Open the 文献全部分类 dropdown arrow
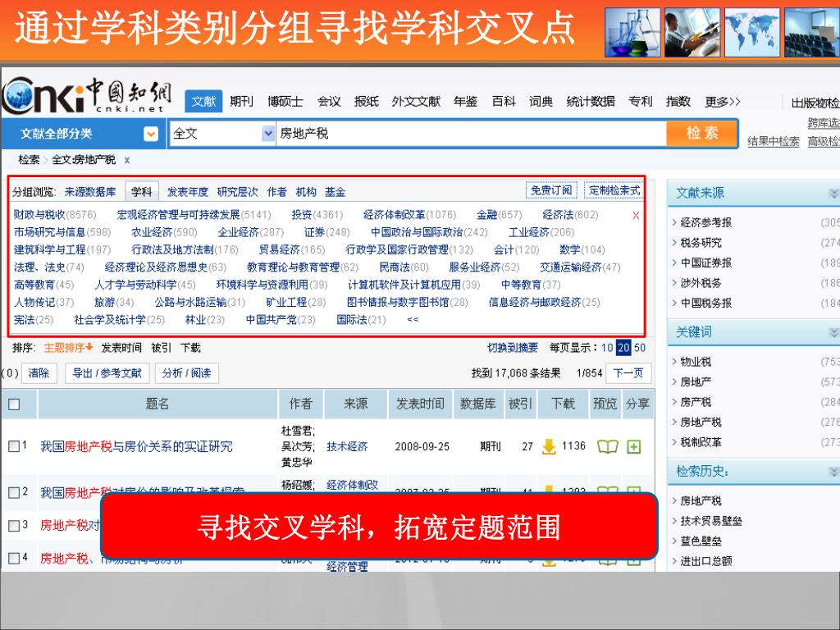 click(x=151, y=134)
